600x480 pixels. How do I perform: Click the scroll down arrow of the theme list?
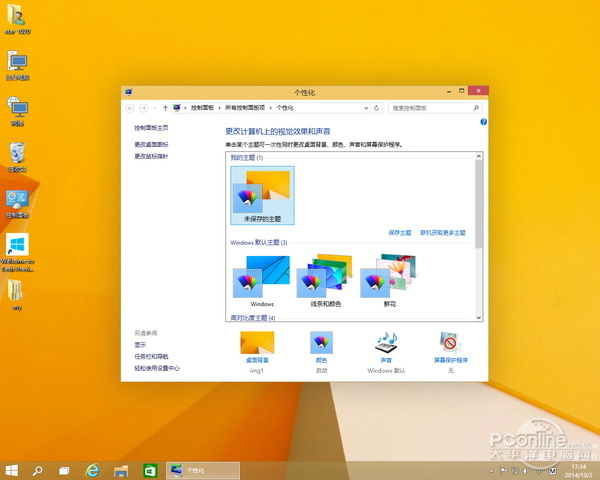coord(479,317)
